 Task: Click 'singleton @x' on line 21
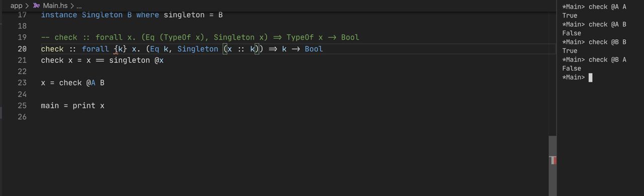click(x=136, y=60)
